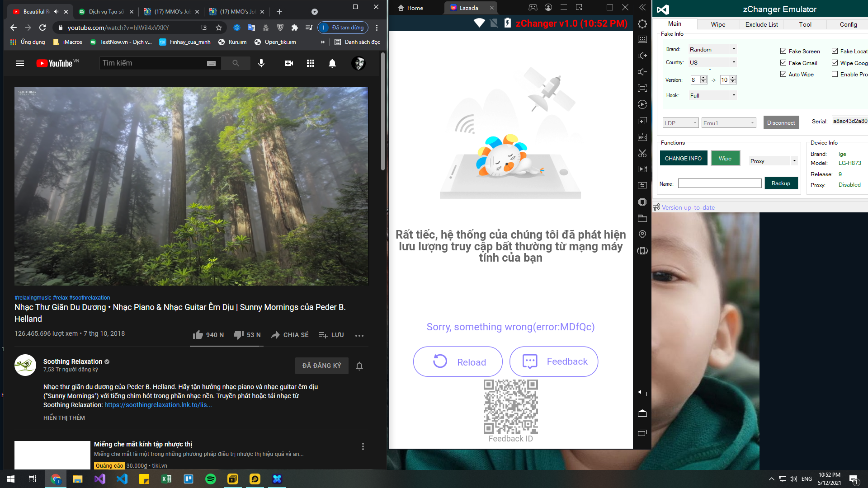The image size is (868, 488).
Task: Toggle Wipe Google checkbox
Action: coord(835,63)
